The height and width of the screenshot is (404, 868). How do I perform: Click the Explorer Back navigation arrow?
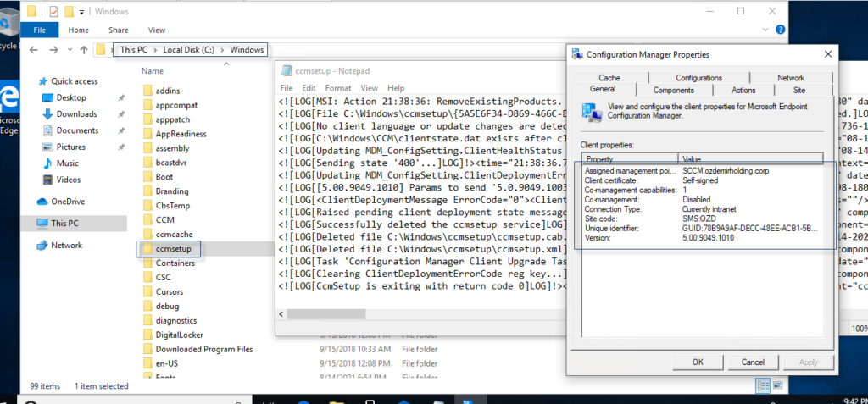click(x=33, y=50)
